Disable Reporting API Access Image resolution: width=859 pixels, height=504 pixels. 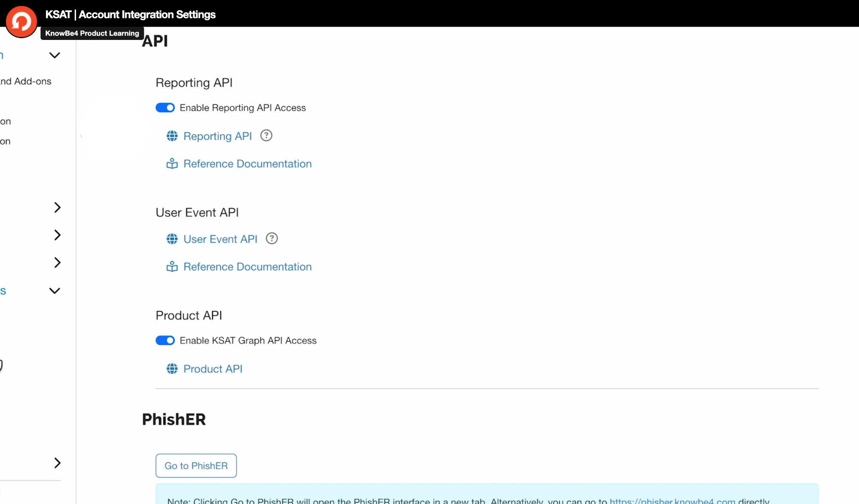click(165, 107)
